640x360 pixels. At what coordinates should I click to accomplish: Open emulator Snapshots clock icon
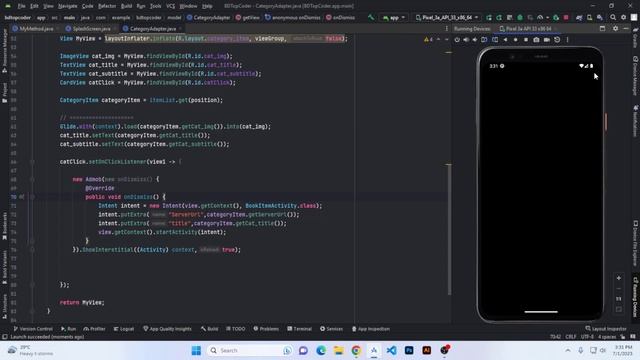557,40
